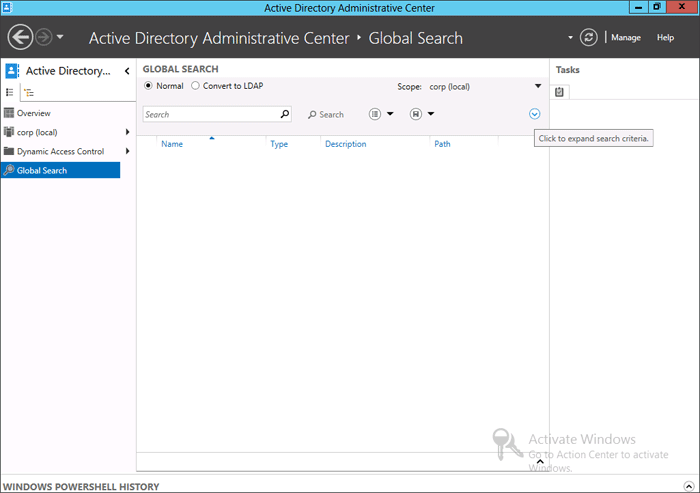
Task: Expand search criteria with chevron
Action: pos(534,114)
